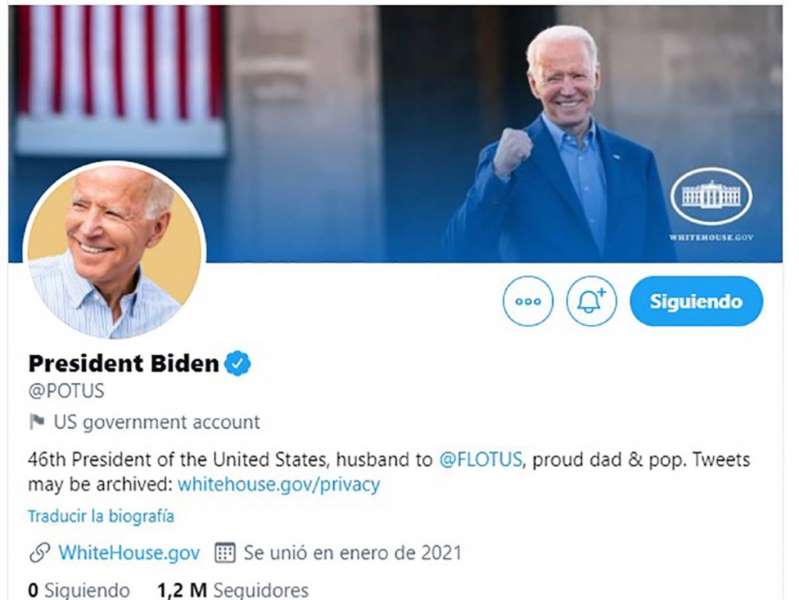Click the @POTUS handle text
Image resolution: width=799 pixels, height=600 pixels.
[66, 391]
